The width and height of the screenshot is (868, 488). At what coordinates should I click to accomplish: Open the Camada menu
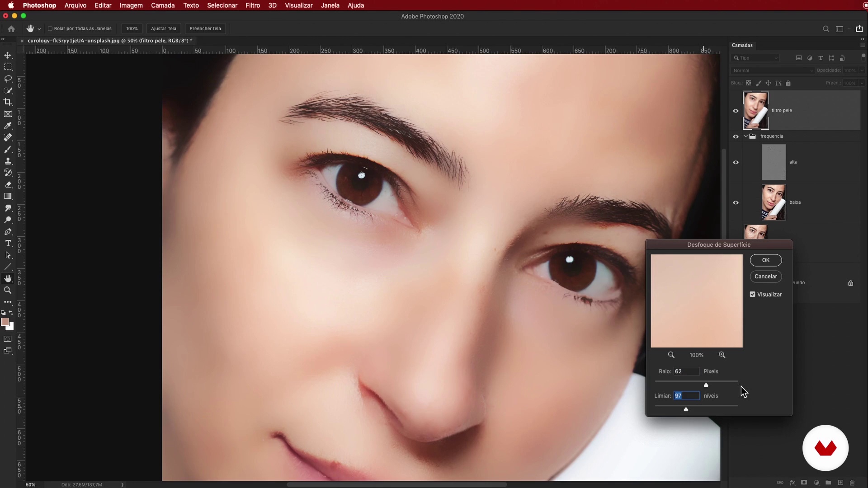(x=163, y=5)
